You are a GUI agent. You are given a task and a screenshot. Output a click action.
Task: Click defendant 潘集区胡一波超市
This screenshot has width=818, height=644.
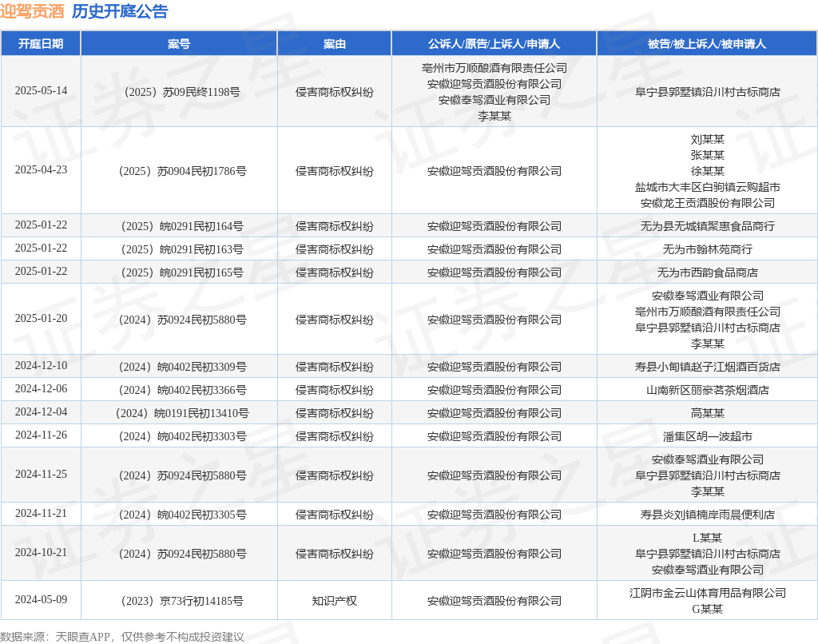[708, 436]
